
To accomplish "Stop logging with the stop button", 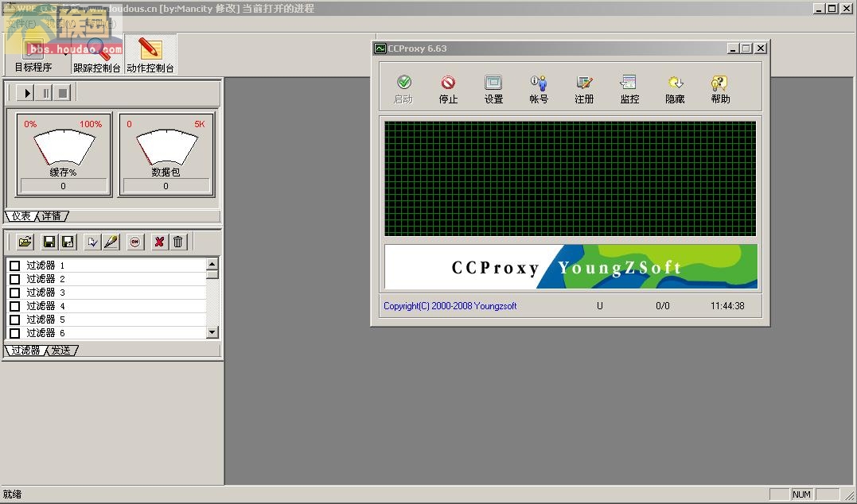I will tap(63, 93).
